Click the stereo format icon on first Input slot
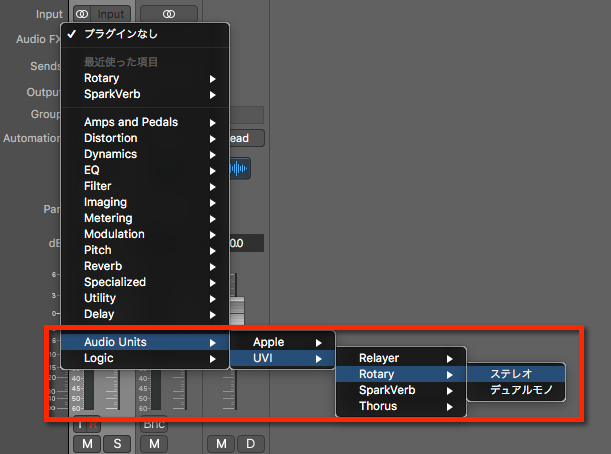611x454 pixels. click(x=82, y=14)
